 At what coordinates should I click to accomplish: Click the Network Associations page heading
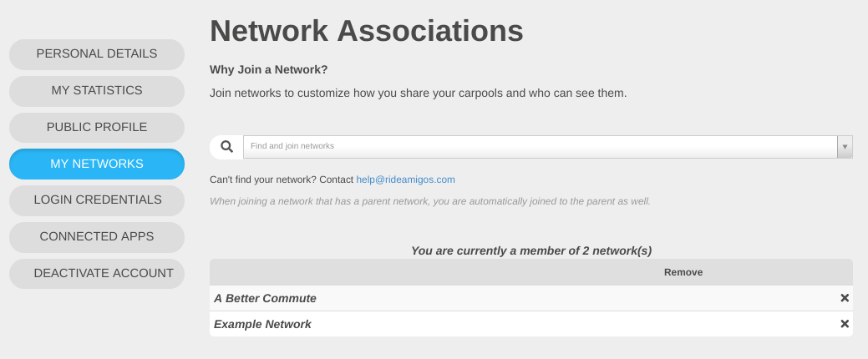click(x=367, y=31)
